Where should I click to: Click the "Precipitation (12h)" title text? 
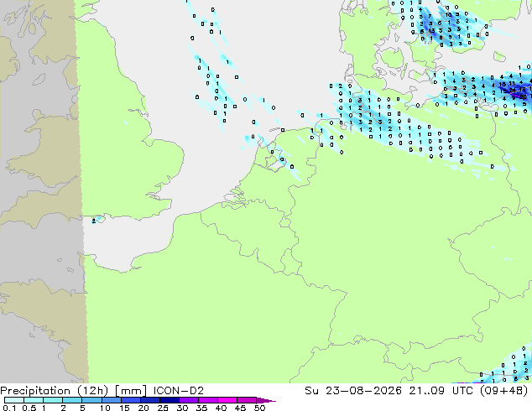pyautogui.click(x=55, y=391)
